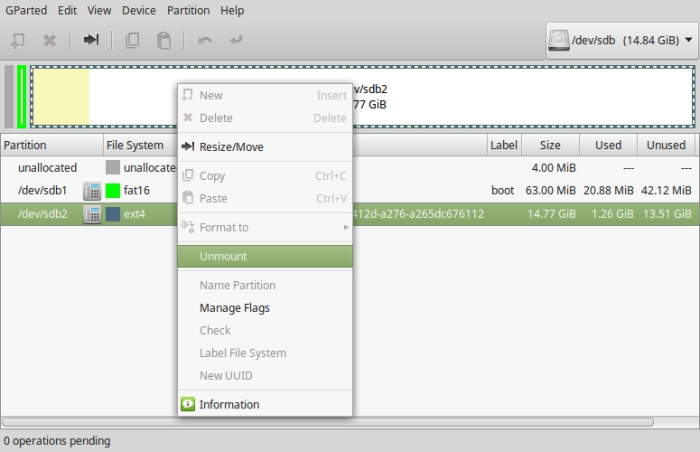Click the 42.12 MiB unused cell
The height and width of the screenshot is (452, 700).
pos(667,191)
